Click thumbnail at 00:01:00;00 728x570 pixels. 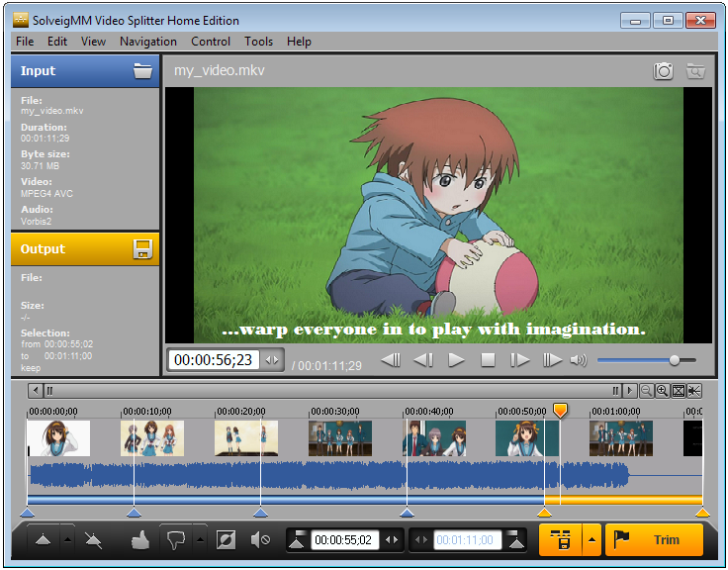621,438
